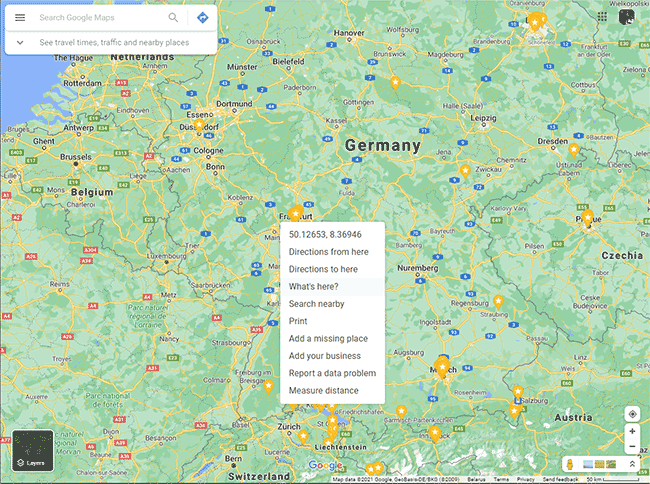Click the Cologne city label

click(209, 150)
